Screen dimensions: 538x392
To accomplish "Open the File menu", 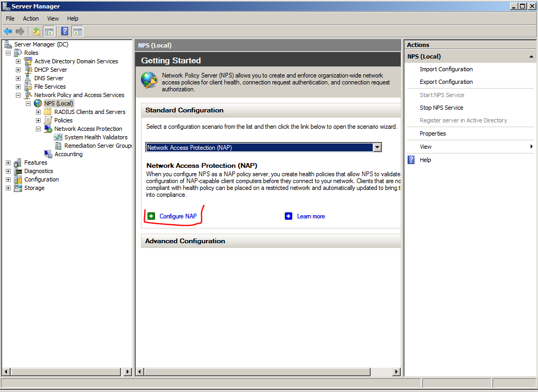I will pos(10,18).
